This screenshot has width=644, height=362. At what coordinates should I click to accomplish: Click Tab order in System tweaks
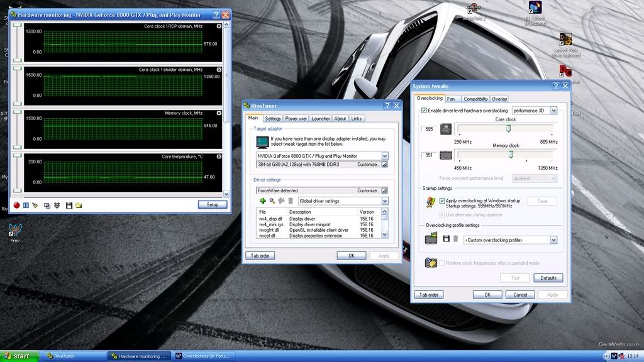[x=429, y=295]
